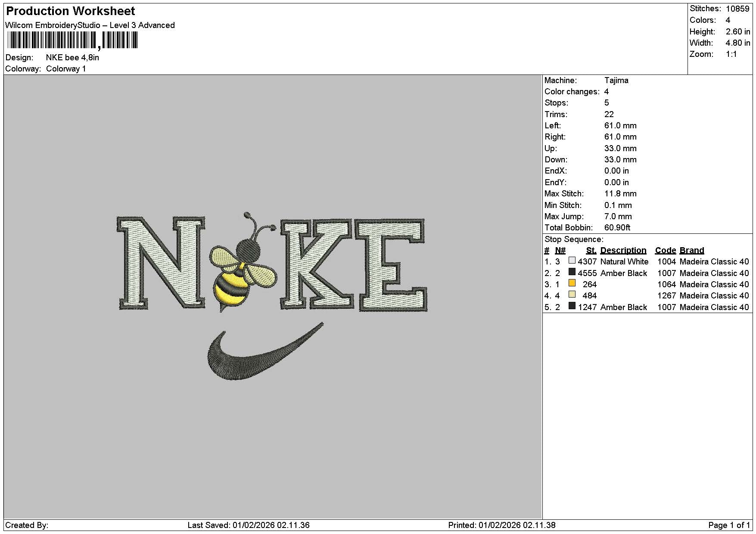
Task: Click the 'St.' column header
Action: tap(591, 251)
